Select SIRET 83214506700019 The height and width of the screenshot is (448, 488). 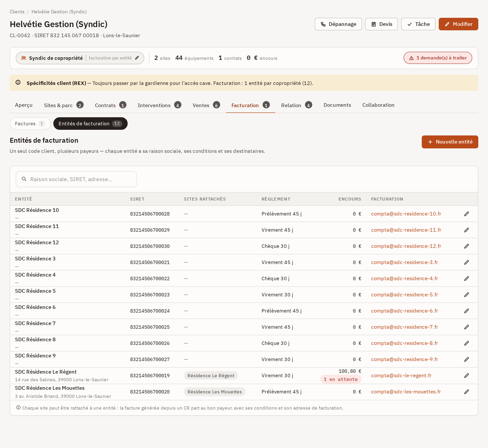coord(150,375)
